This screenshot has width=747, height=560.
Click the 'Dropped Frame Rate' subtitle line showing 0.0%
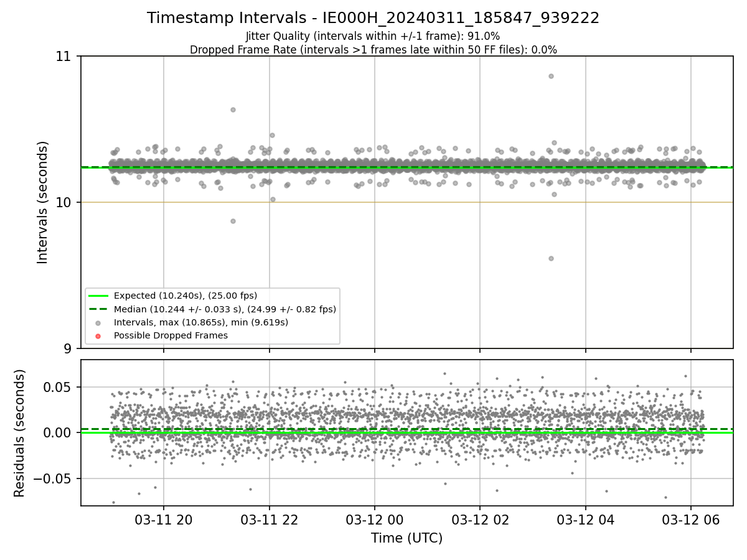pos(373,50)
